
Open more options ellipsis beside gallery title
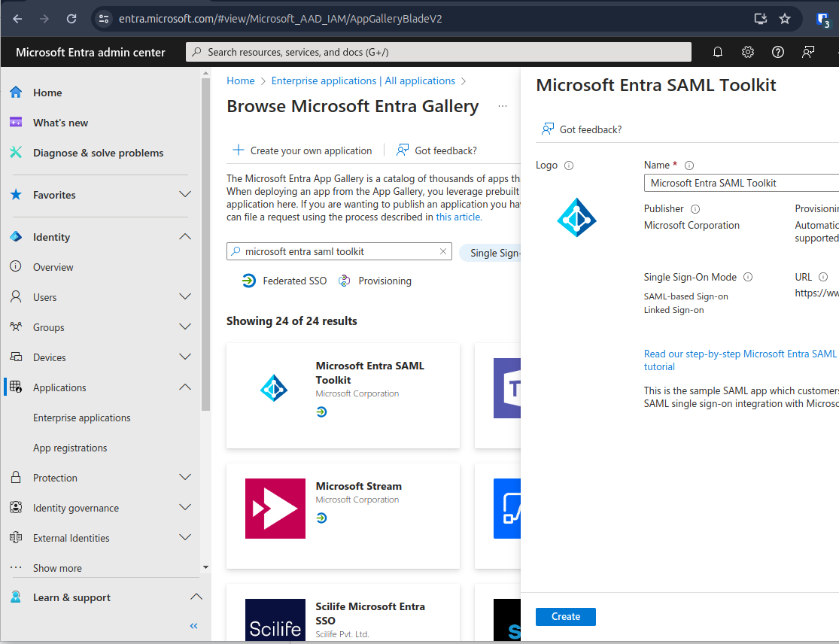pos(503,106)
